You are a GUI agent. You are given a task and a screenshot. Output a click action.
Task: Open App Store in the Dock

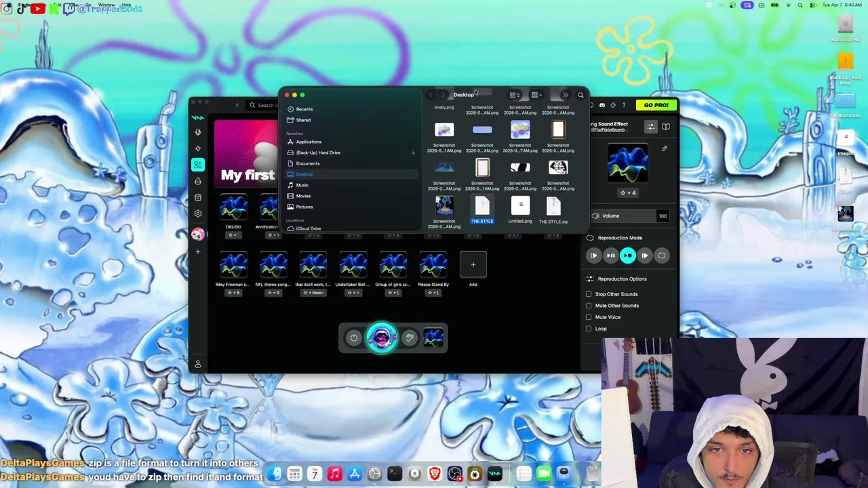(354, 474)
